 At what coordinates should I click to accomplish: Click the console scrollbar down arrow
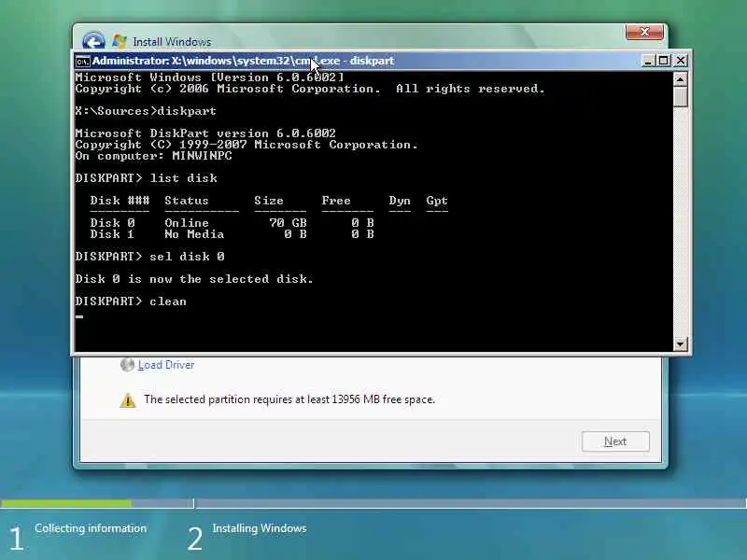[x=681, y=343]
